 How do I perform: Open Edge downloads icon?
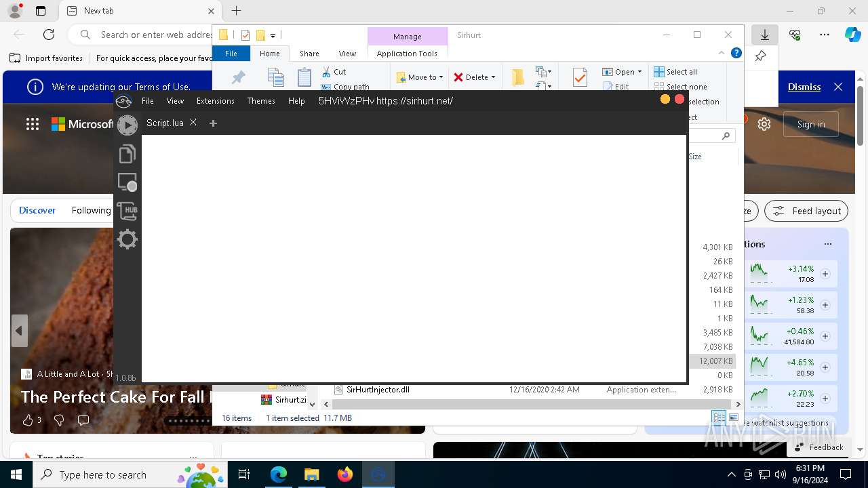tap(765, 35)
